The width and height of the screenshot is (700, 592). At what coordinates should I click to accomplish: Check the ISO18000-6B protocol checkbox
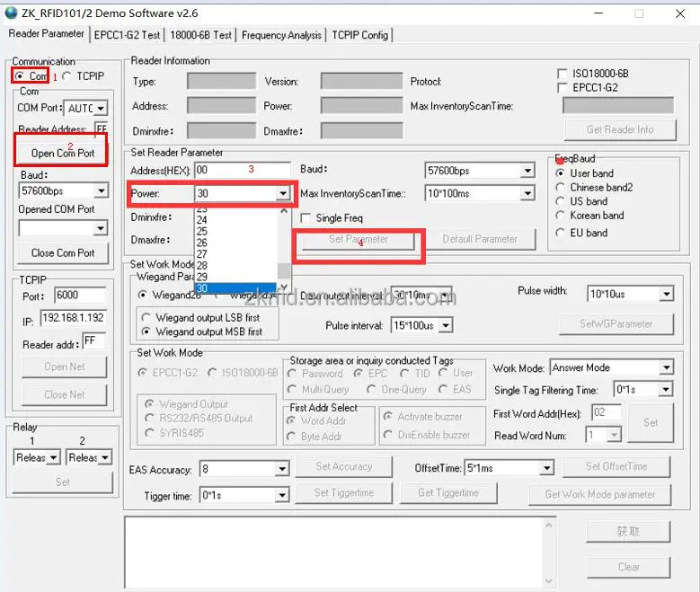[563, 74]
